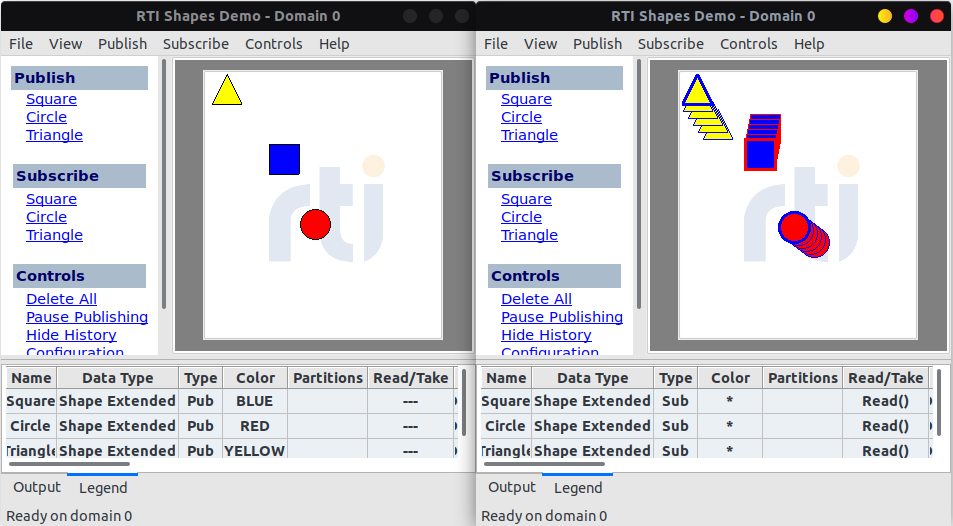Open Subscribe menu in right window
953x526 pixels.
point(670,44)
